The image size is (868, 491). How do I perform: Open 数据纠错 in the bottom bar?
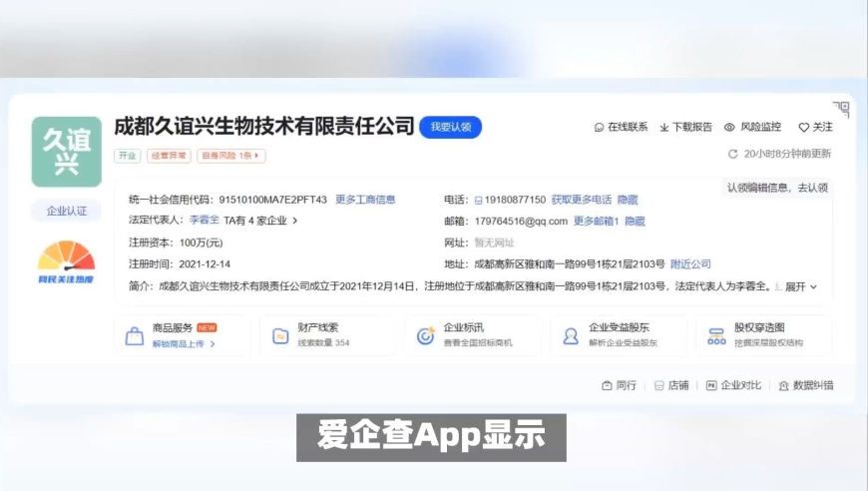click(x=805, y=385)
